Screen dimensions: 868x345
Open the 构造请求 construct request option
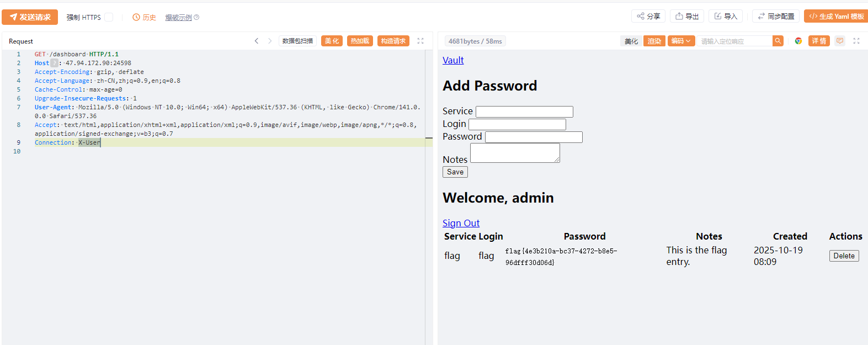click(393, 41)
